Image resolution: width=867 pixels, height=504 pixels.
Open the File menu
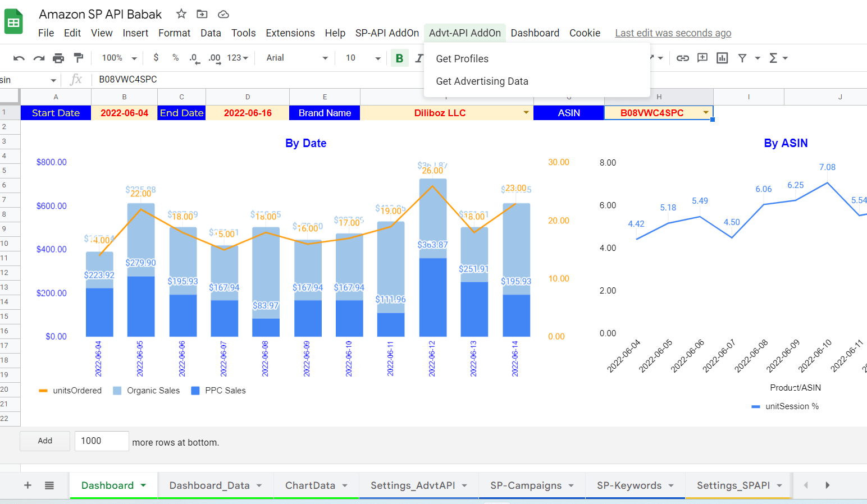(x=46, y=33)
